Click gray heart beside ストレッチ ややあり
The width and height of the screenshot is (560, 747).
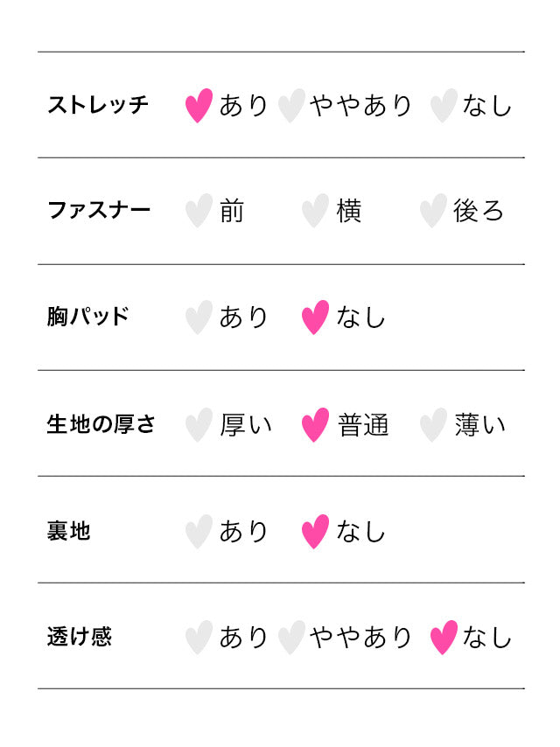[290, 106]
